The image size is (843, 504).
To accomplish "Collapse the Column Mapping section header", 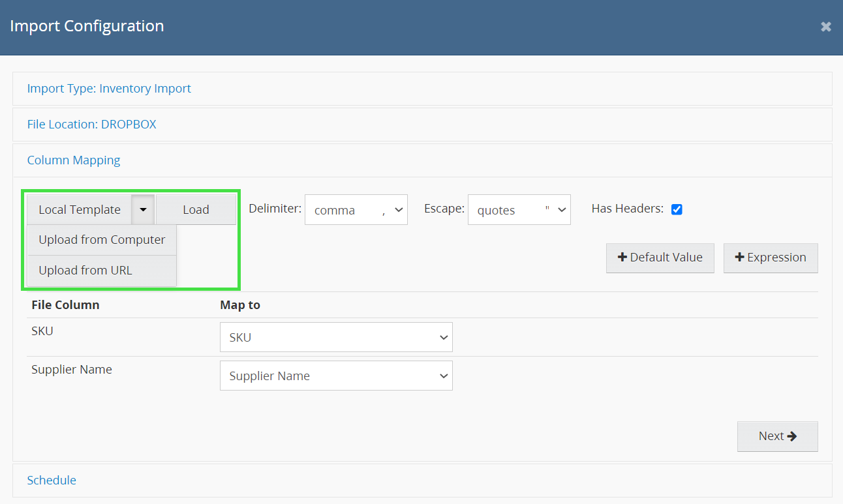I will point(74,160).
